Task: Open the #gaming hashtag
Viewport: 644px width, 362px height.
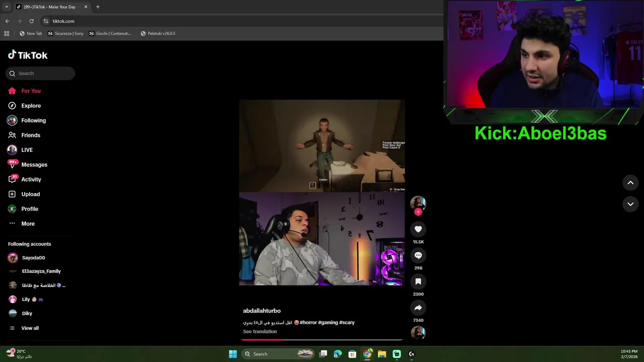Action: (x=328, y=322)
